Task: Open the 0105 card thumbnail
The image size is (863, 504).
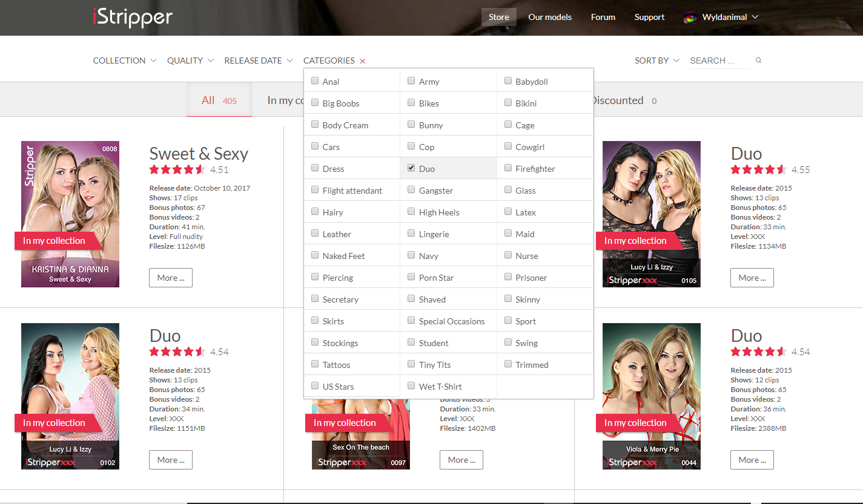Action: (652, 214)
